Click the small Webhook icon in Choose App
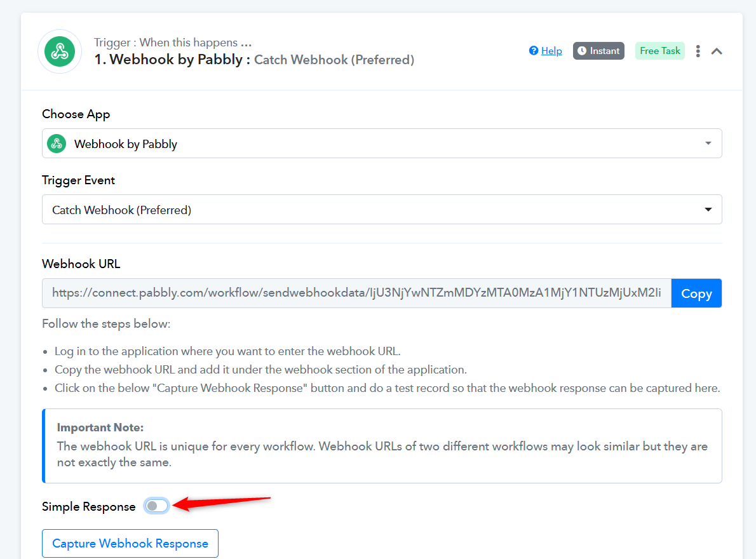The width and height of the screenshot is (756, 559). click(57, 144)
